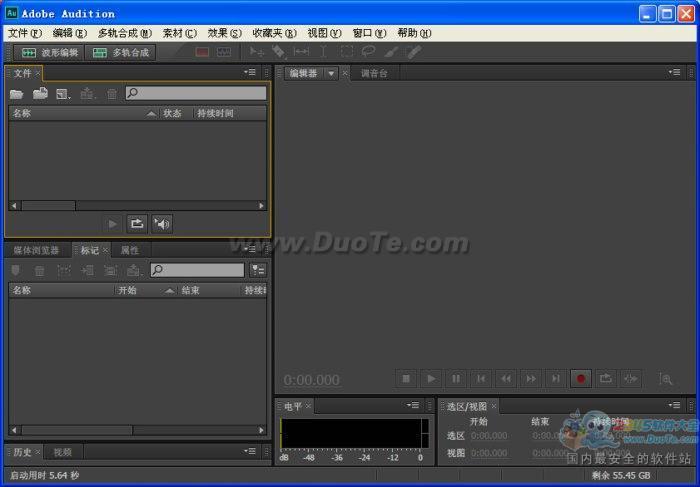
Task: Open the 选区/视图 panel options menu
Action: (675, 405)
